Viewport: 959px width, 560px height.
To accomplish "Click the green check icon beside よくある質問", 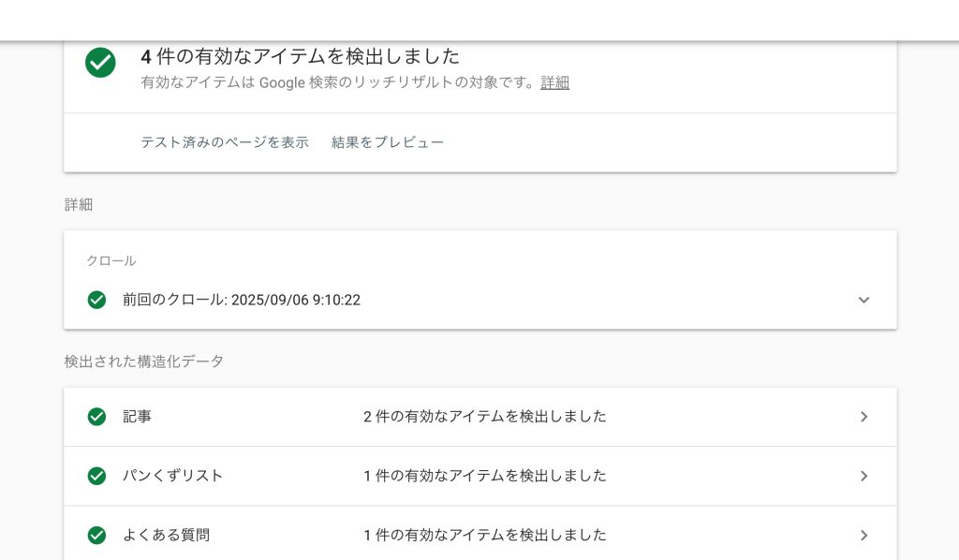I will point(96,536).
